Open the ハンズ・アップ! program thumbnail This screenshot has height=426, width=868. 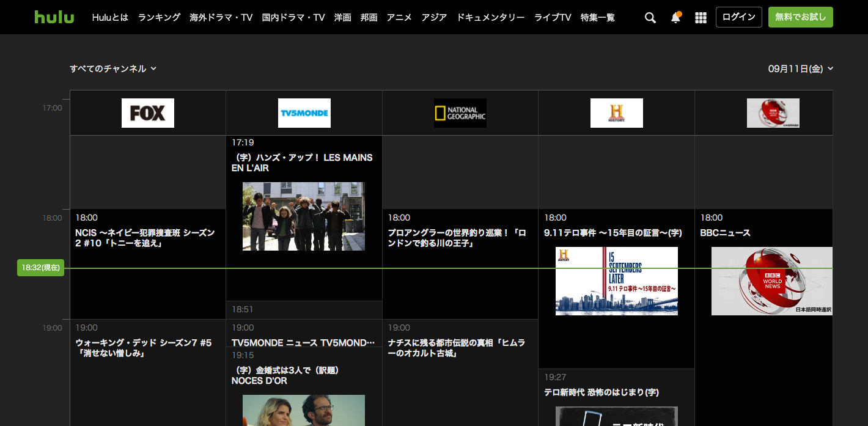coord(303,216)
